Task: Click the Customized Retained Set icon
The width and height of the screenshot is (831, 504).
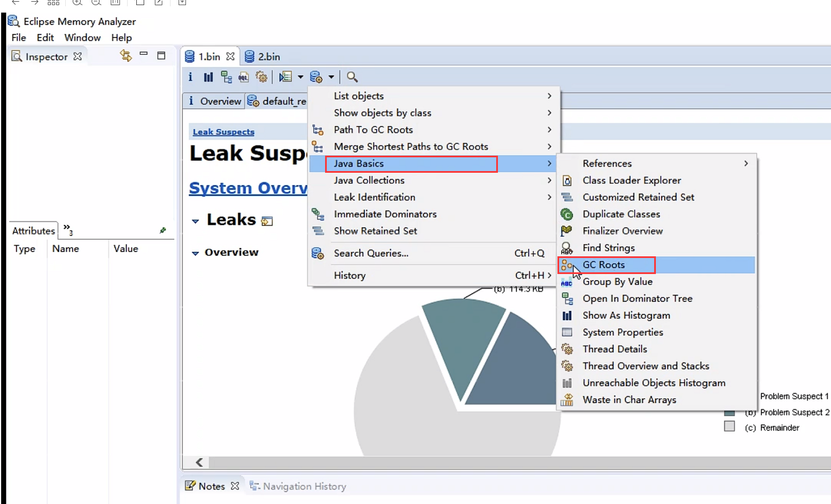Action: coord(567,197)
